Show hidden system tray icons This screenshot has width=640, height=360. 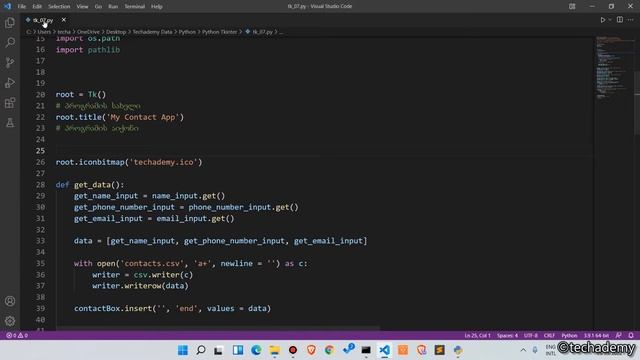523,350
